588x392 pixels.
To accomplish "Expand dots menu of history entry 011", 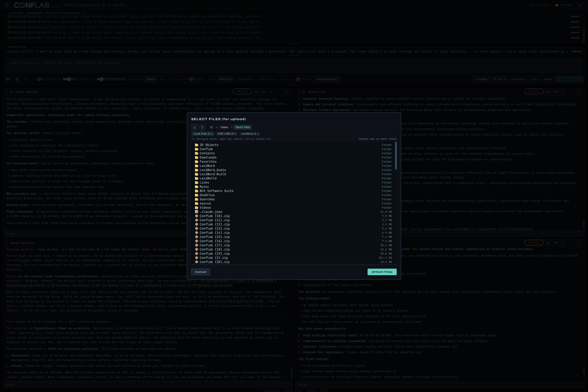I will coord(575,38).
